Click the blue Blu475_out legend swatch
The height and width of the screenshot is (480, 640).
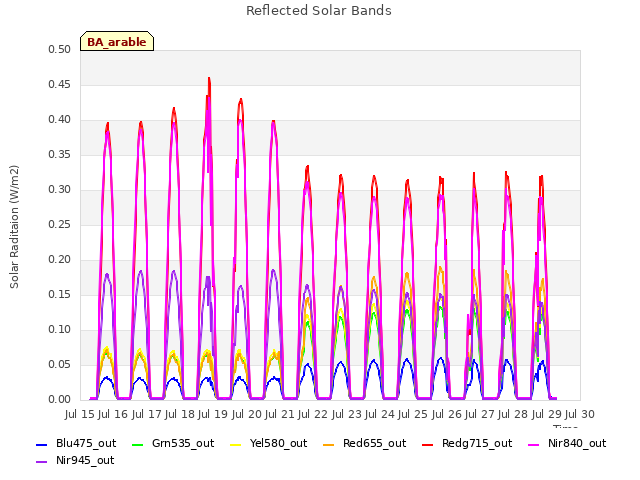click(x=42, y=444)
